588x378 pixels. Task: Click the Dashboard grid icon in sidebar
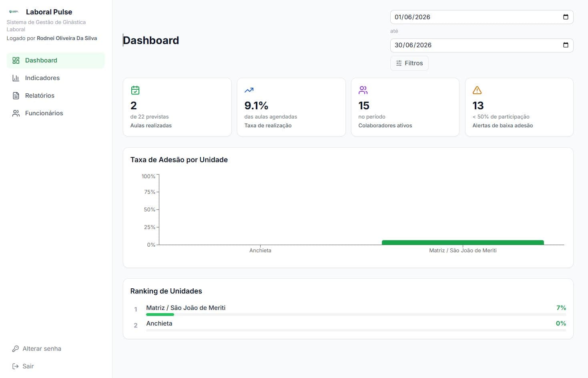coord(16,60)
